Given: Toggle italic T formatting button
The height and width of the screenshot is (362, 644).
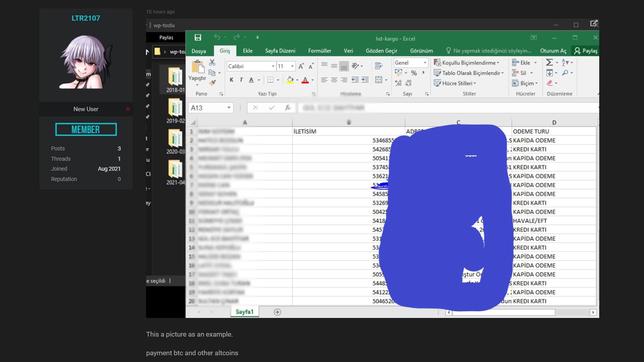Looking at the screenshot, I should [241, 80].
